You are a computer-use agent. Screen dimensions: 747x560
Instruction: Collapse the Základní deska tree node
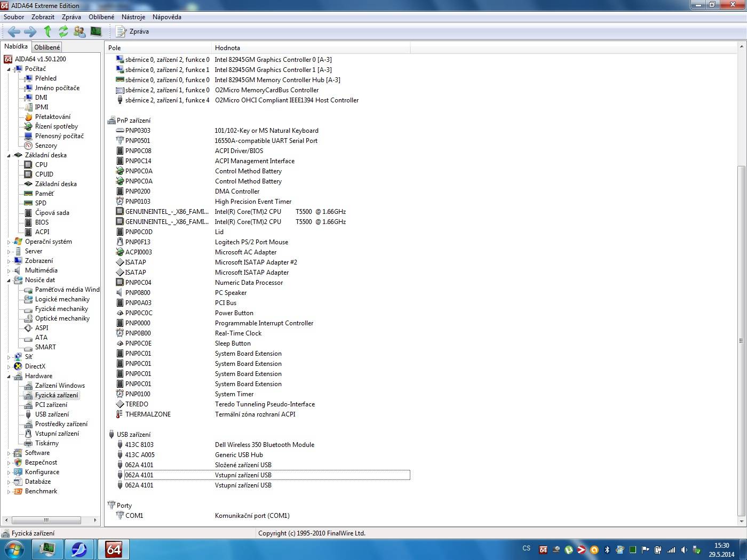coord(9,156)
